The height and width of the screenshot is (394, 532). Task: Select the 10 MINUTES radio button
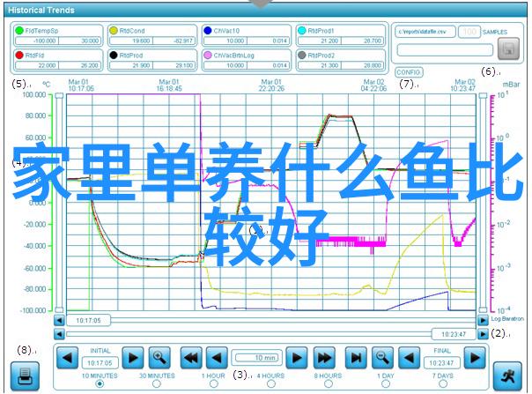point(100,383)
